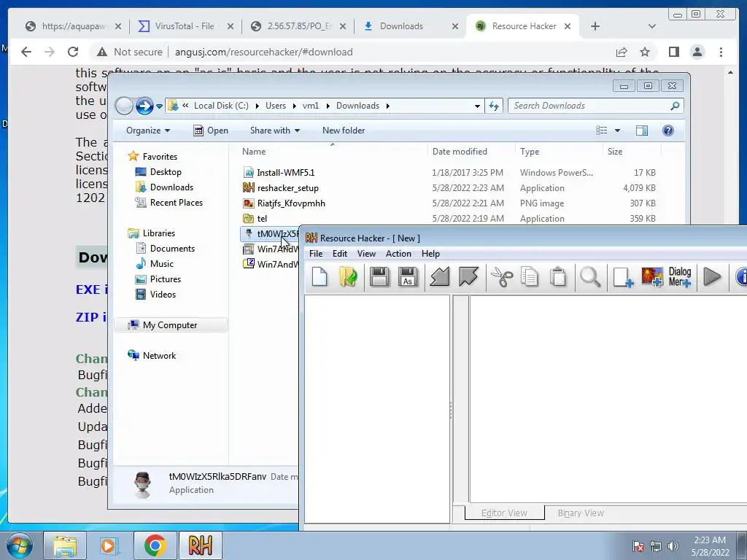Click Add new blank resource icon

[623, 276]
